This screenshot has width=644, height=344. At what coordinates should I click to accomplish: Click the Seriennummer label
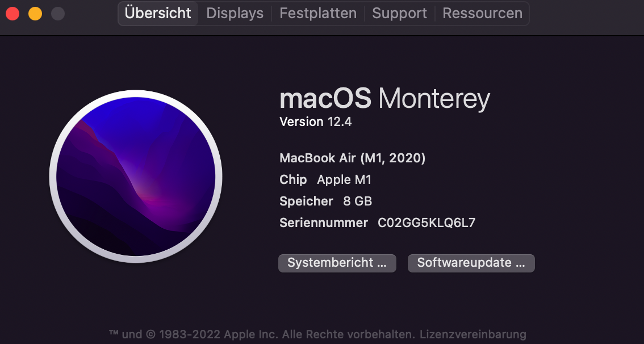click(x=324, y=223)
